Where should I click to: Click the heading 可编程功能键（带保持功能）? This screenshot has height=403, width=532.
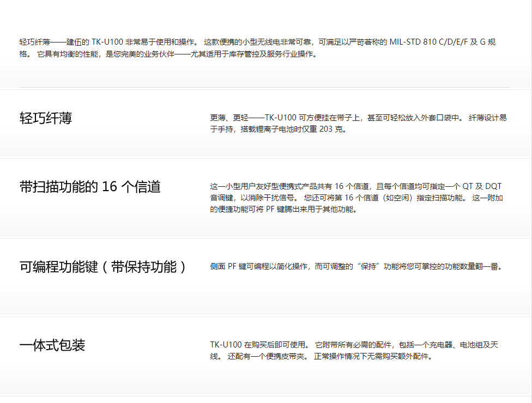tap(104, 267)
